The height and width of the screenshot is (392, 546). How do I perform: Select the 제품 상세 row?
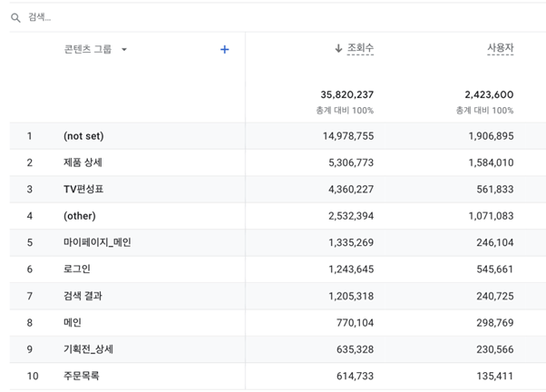278,162
